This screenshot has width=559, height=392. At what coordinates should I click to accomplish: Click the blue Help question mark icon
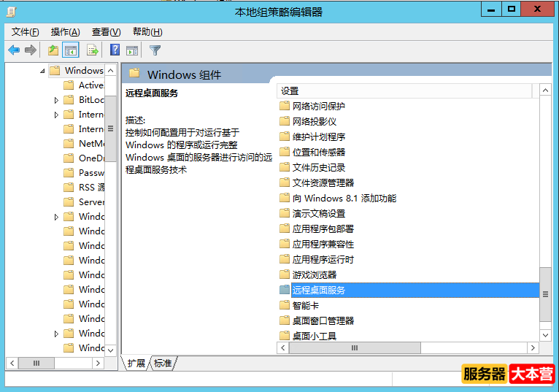point(115,50)
